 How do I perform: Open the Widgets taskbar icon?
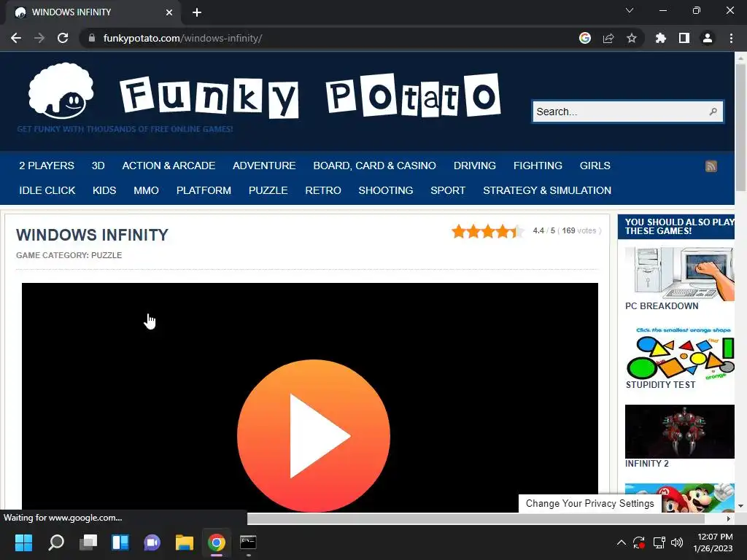pos(120,542)
